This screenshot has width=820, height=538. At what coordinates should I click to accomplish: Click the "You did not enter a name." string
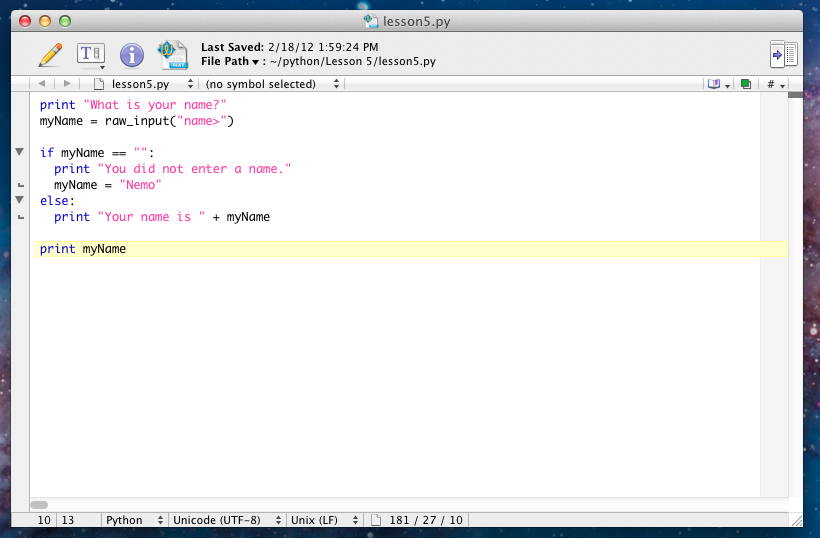(195, 169)
